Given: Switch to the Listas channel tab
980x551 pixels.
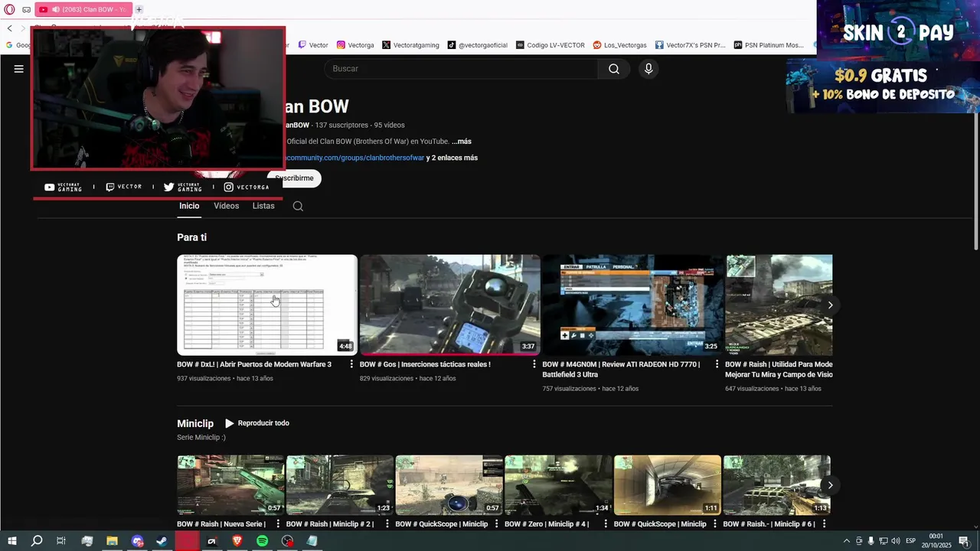Looking at the screenshot, I should (x=263, y=206).
